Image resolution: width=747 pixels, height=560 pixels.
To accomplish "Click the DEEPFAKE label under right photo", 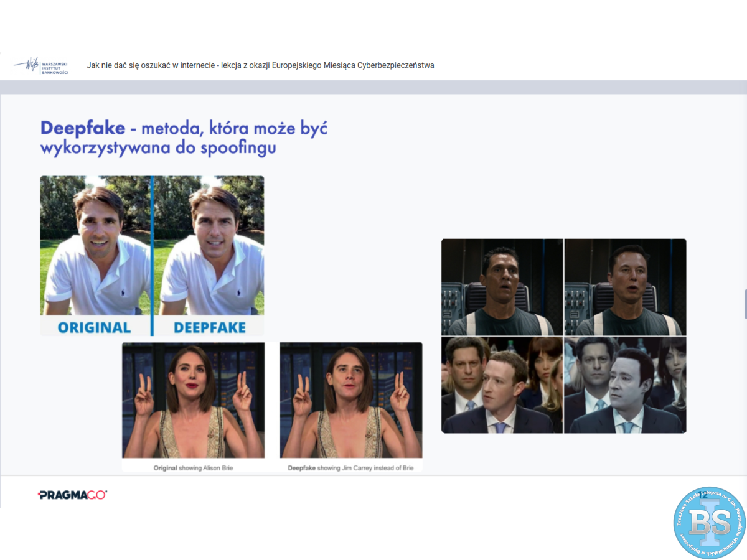I will 209,327.
